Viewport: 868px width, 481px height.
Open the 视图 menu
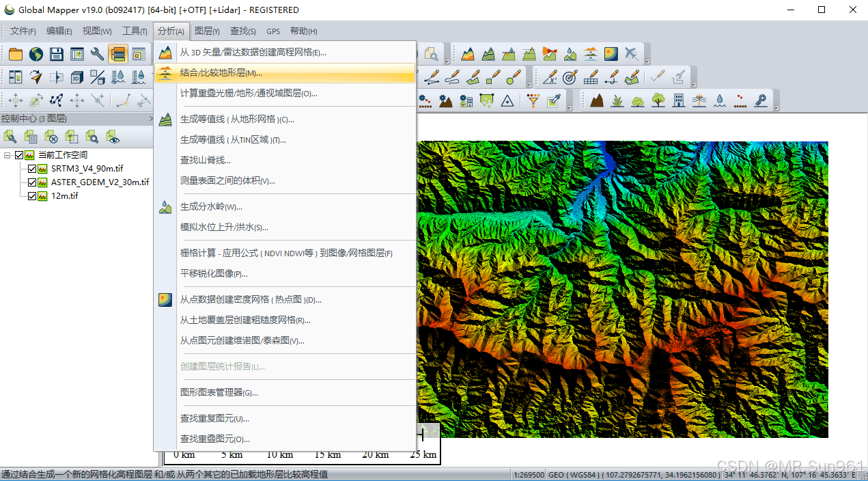pos(97,31)
